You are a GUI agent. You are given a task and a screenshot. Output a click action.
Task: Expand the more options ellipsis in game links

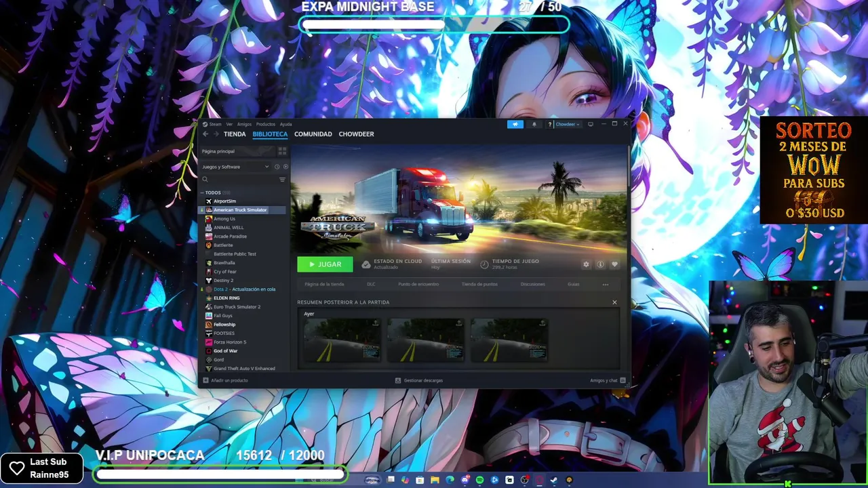tap(606, 284)
